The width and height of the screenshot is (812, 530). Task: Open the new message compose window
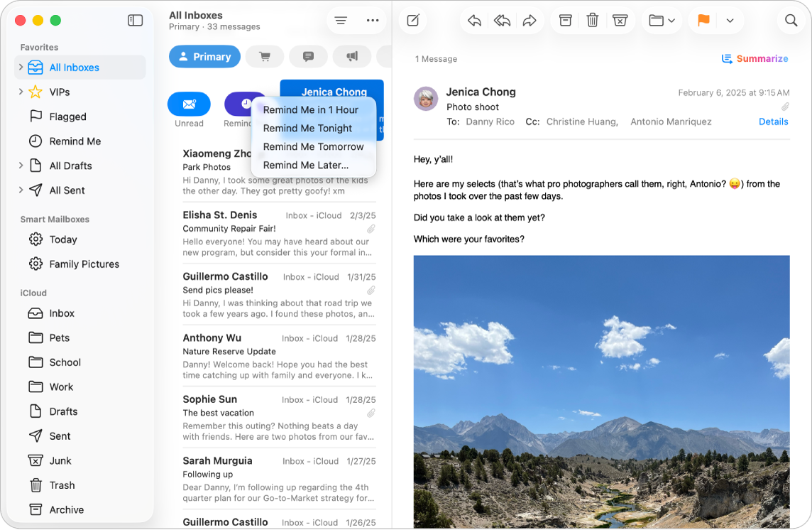click(x=412, y=20)
